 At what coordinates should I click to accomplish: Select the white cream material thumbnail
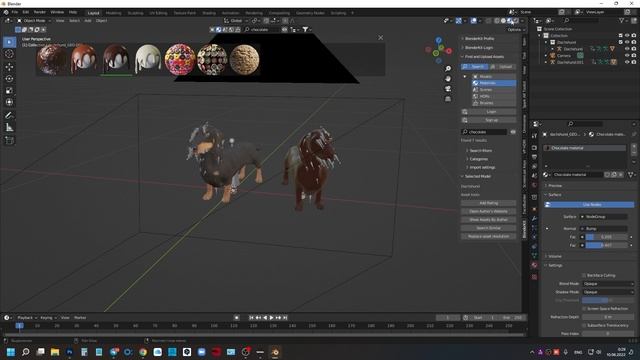point(148,60)
